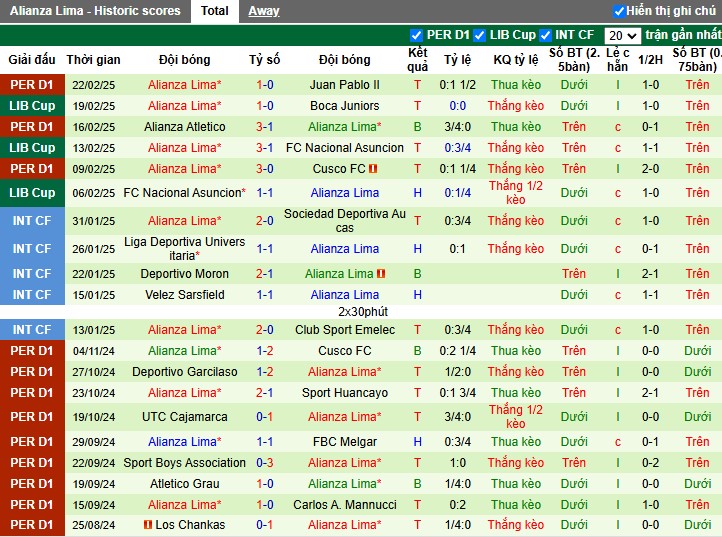The height and width of the screenshot is (537, 722).
Task: Click the LIB Cup badge for Nacional Asuncion 06/02/25
Action: click(32, 193)
